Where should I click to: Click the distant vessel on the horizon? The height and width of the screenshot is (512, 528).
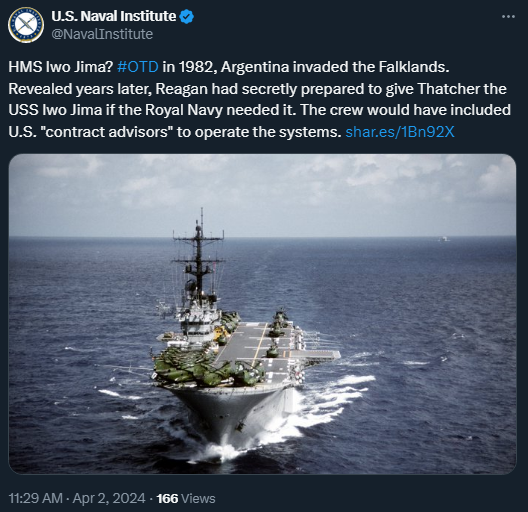443,239
